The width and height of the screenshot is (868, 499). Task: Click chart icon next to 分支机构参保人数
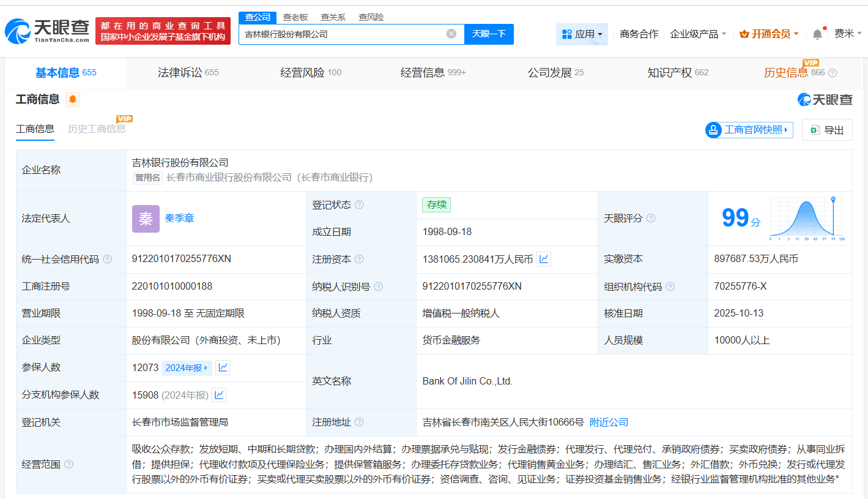tap(218, 394)
